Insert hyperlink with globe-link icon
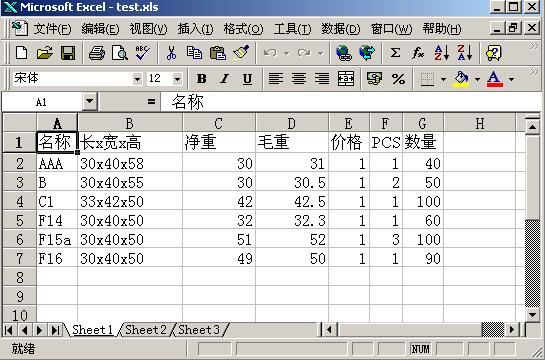This screenshot has height=360, width=545. click(x=344, y=53)
